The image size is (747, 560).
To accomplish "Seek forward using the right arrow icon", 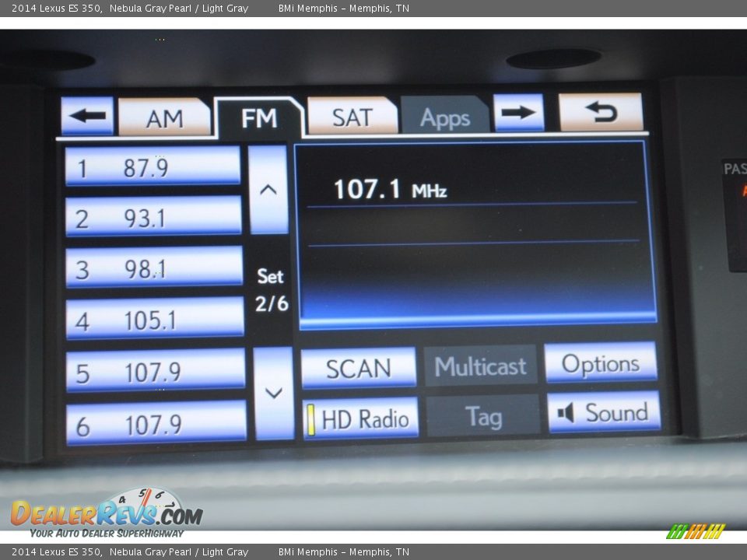I will (x=520, y=113).
